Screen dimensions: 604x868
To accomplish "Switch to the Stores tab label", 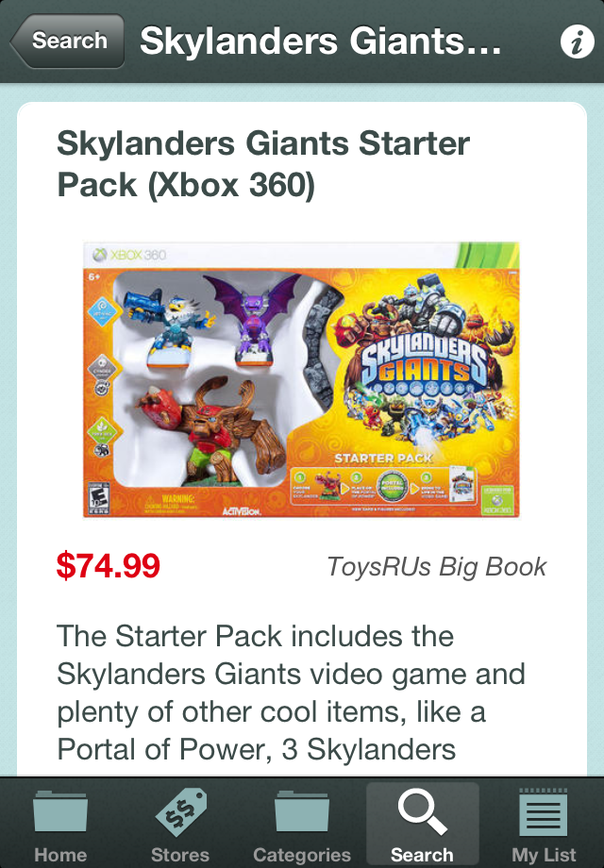I will click(x=180, y=854).
